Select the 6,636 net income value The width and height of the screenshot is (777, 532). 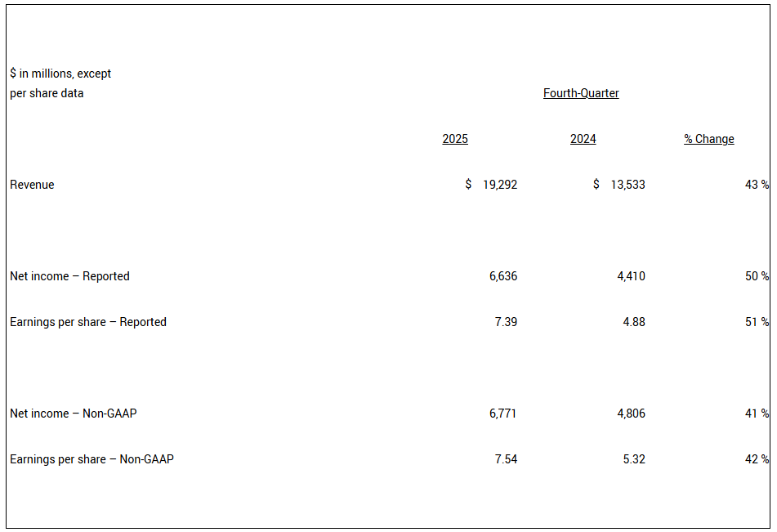coord(503,276)
